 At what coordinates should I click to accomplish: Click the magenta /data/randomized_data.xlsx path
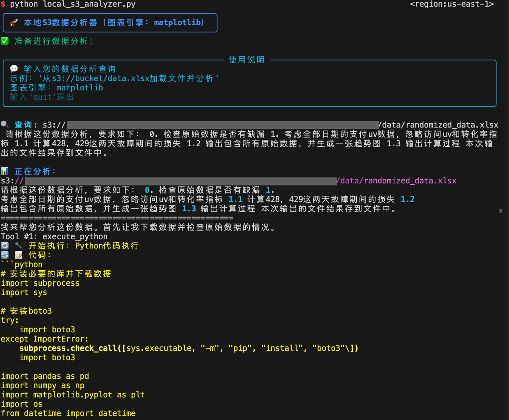pos(397,181)
